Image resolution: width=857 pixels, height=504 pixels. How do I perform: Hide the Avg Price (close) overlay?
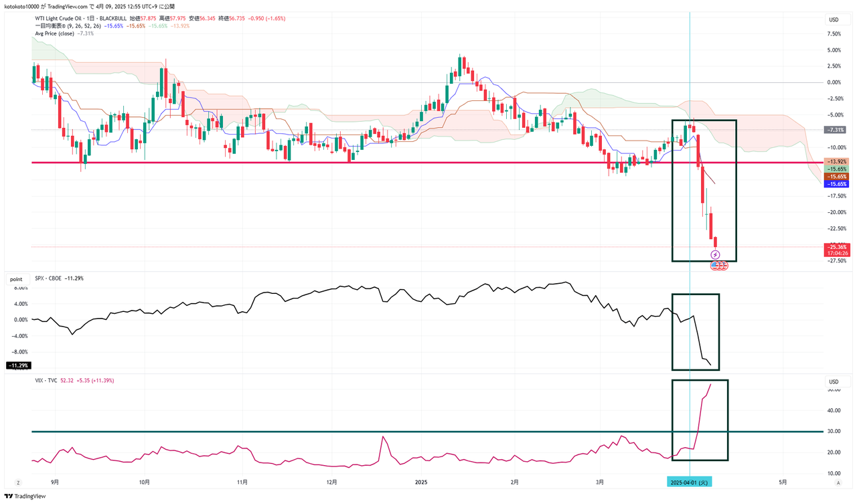[x=54, y=33]
